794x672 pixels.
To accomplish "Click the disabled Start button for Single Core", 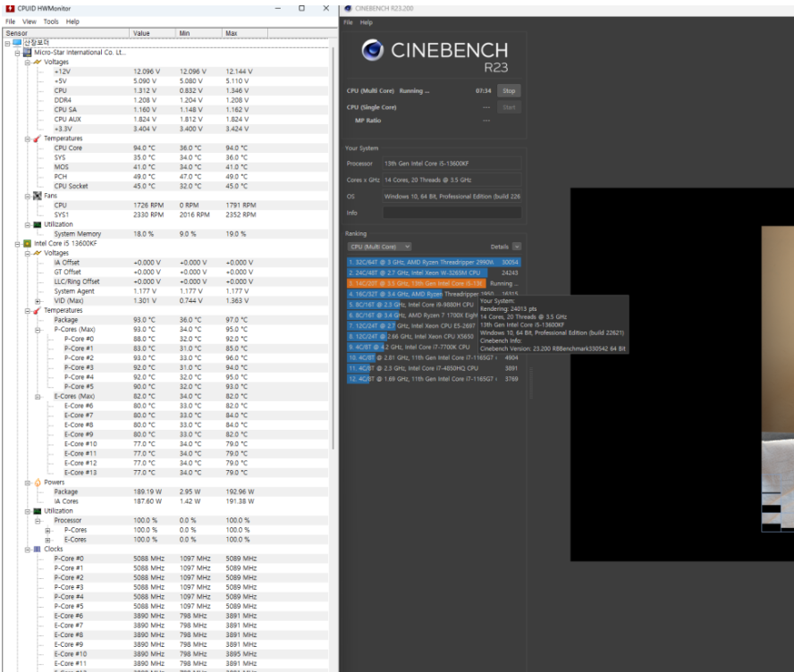I will [x=509, y=107].
